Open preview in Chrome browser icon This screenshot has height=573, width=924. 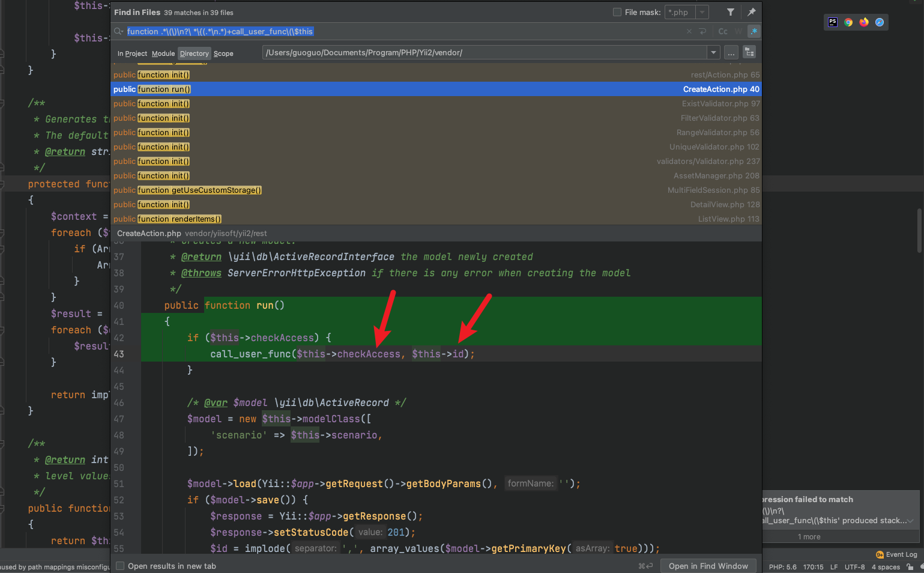tap(848, 22)
